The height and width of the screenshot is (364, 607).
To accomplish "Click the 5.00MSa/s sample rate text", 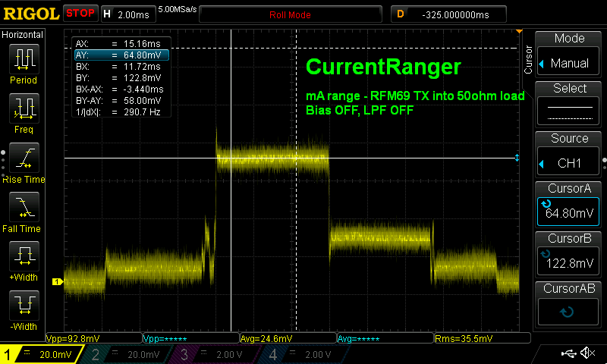I will coord(178,9).
